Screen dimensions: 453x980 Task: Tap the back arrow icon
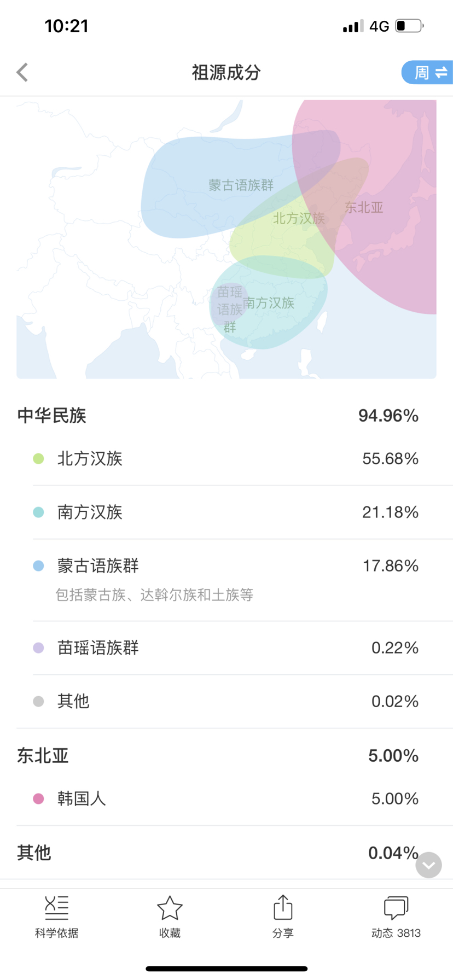tap(22, 72)
